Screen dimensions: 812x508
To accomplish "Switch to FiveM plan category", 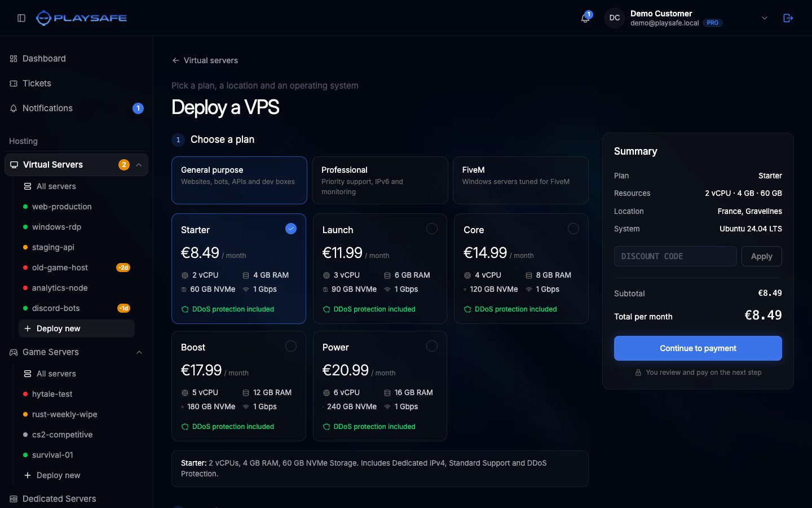I will click(520, 180).
